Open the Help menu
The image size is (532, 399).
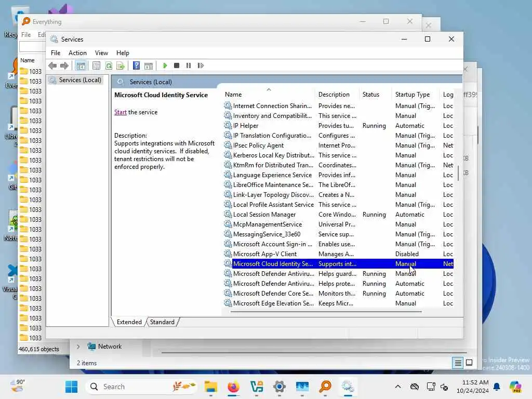[x=123, y=53]
